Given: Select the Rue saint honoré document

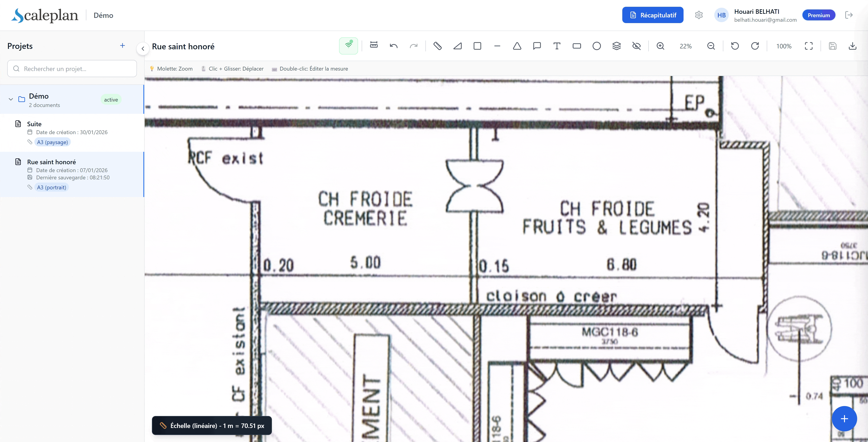Looking at the screenshot, I should coord(51,162).
